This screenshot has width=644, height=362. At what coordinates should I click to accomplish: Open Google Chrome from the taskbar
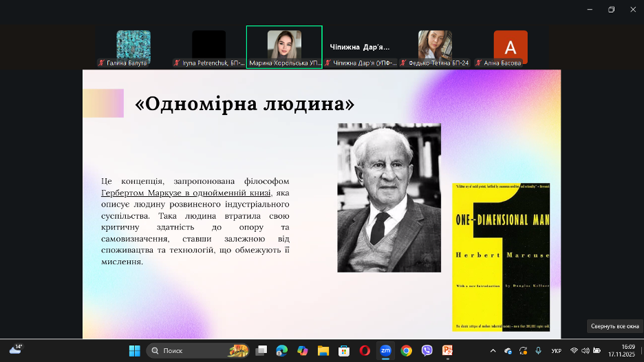click(x=406, y=350)
